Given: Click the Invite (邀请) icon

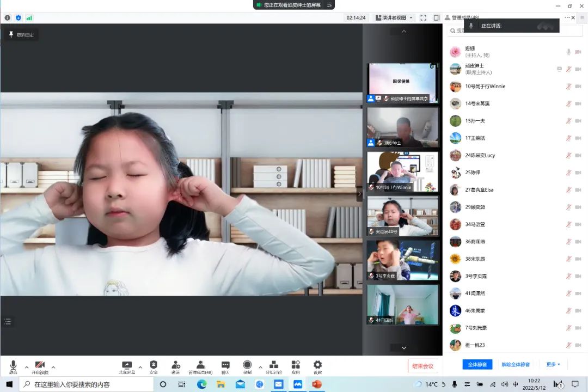Looking at the screenshot, I should 175,367.
